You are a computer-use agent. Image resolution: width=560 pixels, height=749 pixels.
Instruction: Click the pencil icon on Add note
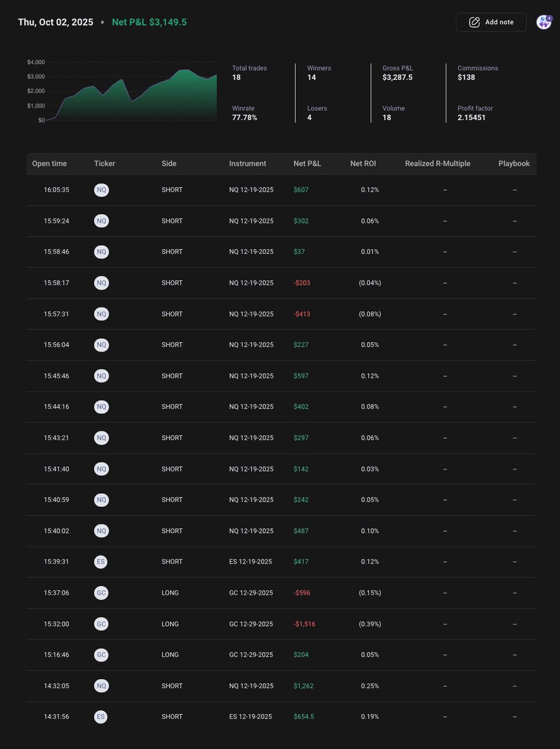474,22
